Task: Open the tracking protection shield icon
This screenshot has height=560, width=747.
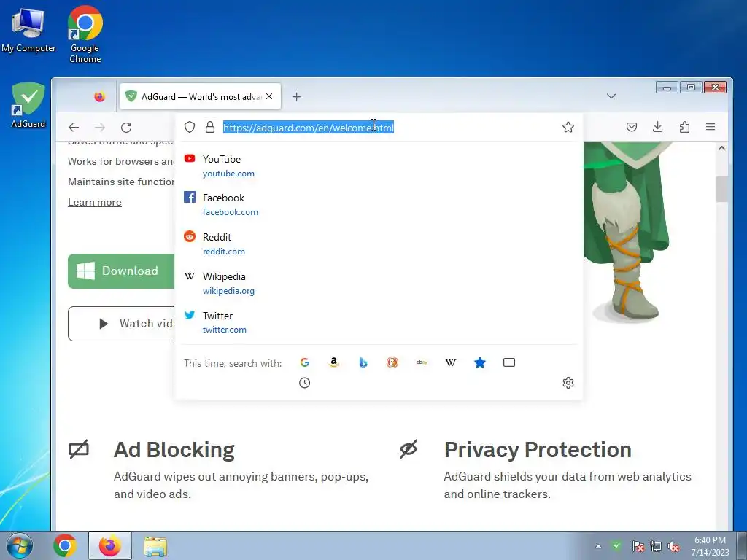Action: click(x=190, y=127)
